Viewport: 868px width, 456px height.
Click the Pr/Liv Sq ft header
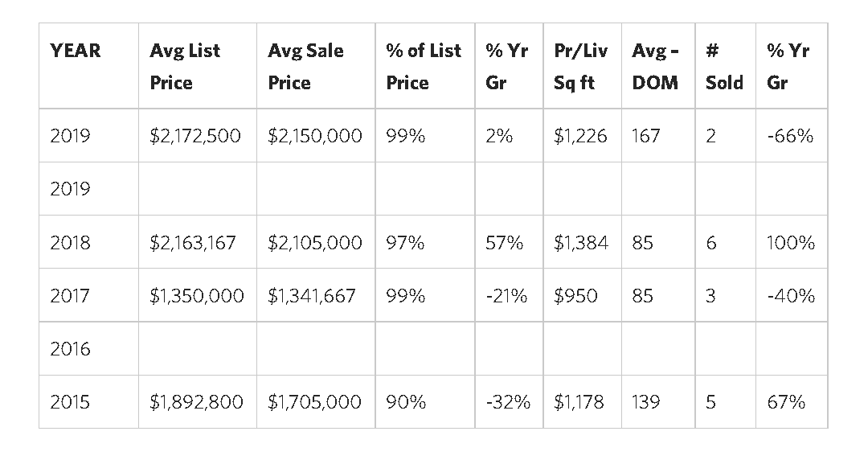coord(580,66)
